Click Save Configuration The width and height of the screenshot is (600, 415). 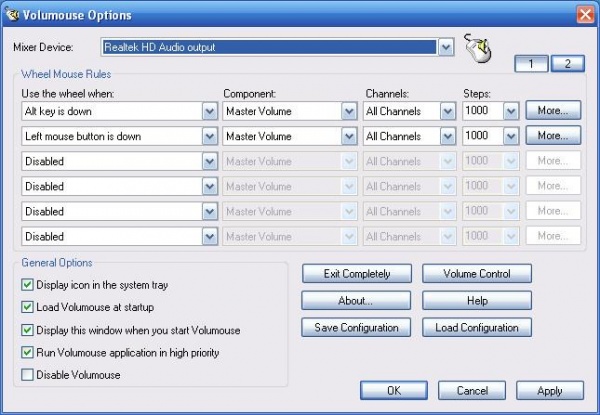356,327
